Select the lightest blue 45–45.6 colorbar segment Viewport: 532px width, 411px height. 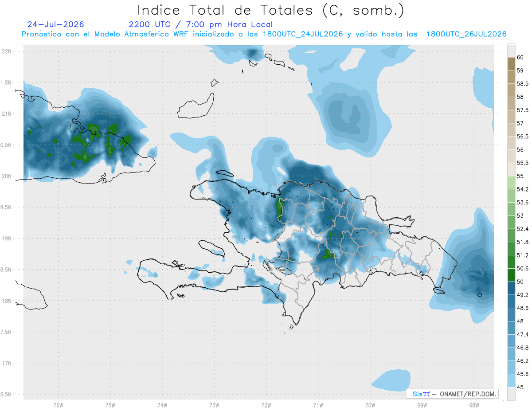click(x=511, y=380)
